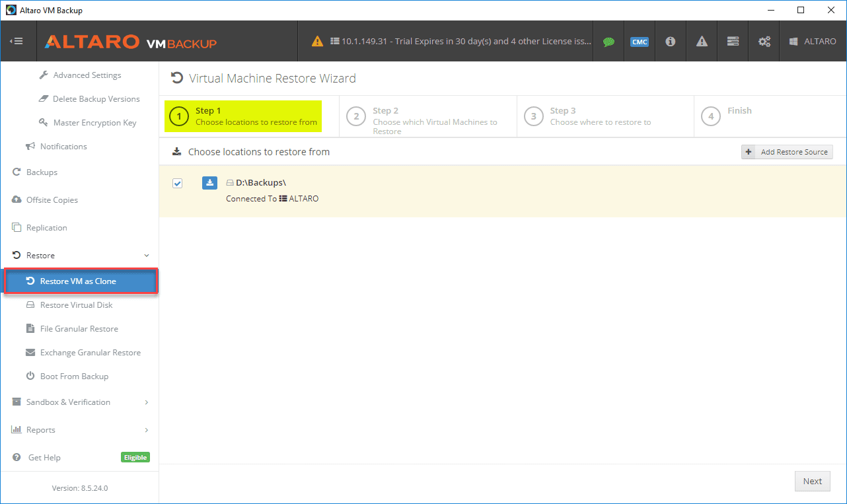Go to Notifications section
The height and width of the screenshot is (504, 847).
63,147
